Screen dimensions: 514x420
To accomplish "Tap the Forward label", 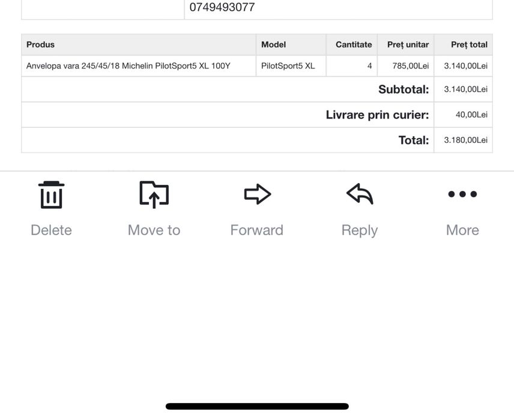I will point(257,230).
